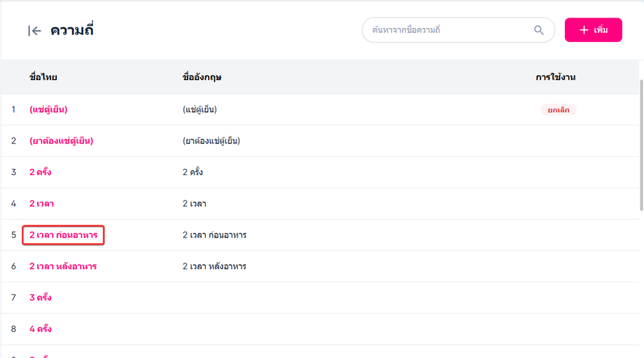Screen dimensions: 644x358
Task: Click the ยกเลิก status badge
Action: click(558, 110)
